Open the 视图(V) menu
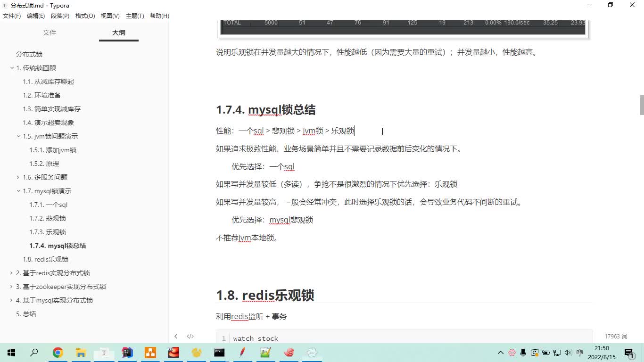Viewport: 644px width, 362px height. click(110, 16)
